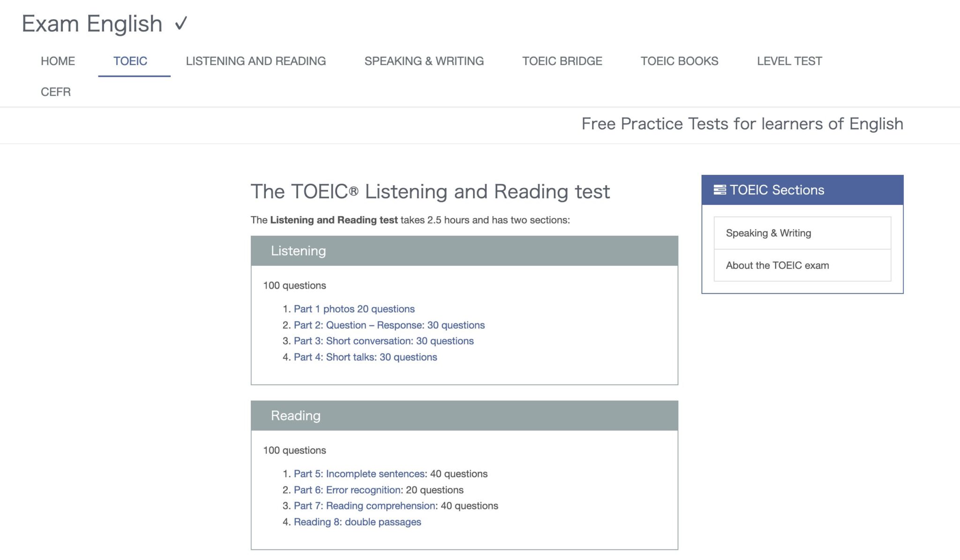
Task: Click the CEFR navigation item
Action: click(x=56, y=92)
